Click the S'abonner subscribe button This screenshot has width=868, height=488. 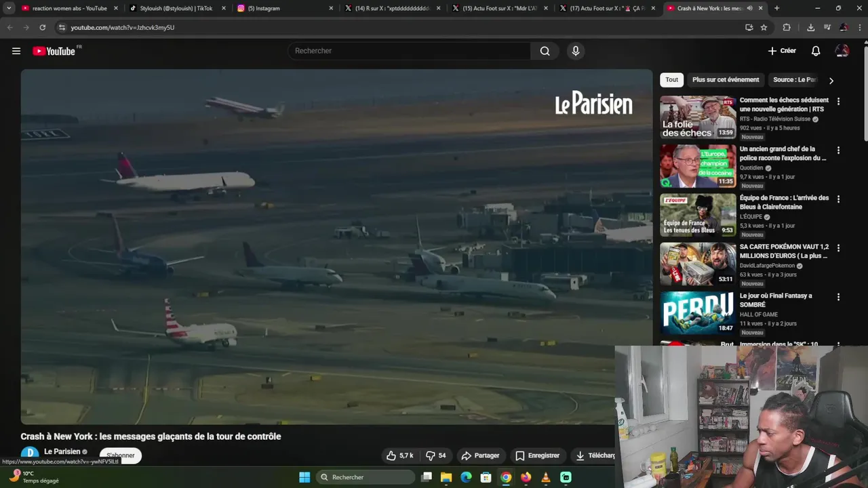[121, 455]
